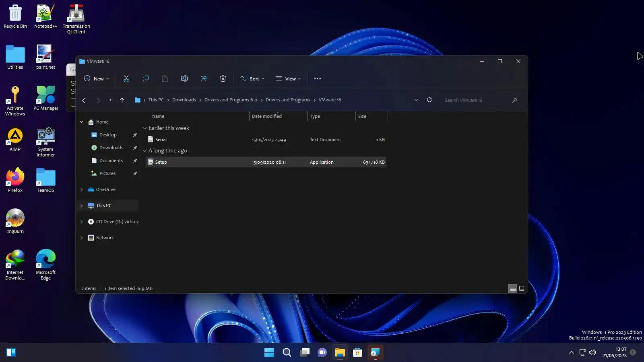Open the New item dropdown

coord(97,79)
